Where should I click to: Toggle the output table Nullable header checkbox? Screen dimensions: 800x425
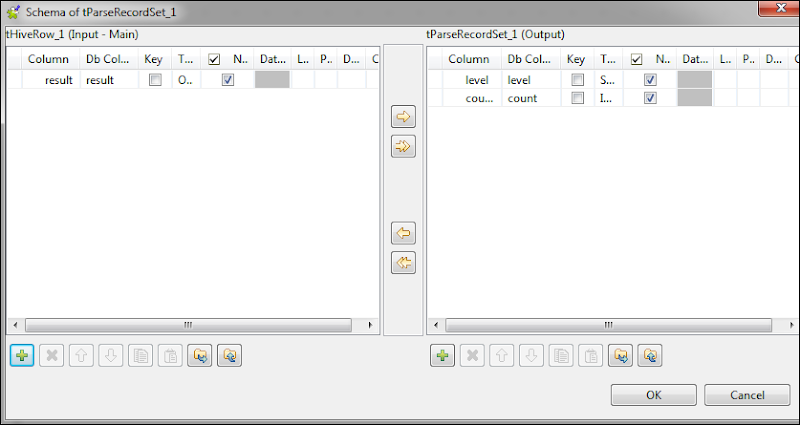636,59
